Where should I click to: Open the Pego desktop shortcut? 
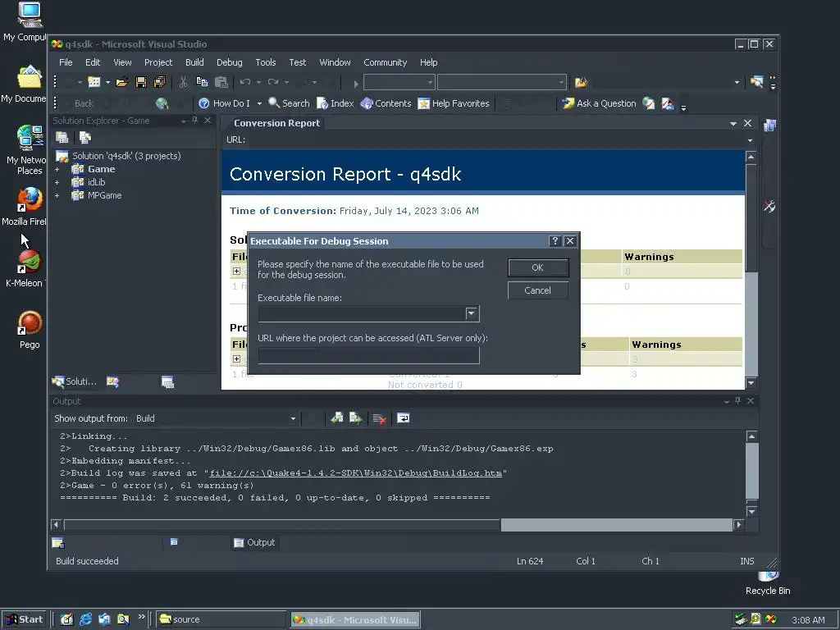pyautogui.click(x=30, y=330)
